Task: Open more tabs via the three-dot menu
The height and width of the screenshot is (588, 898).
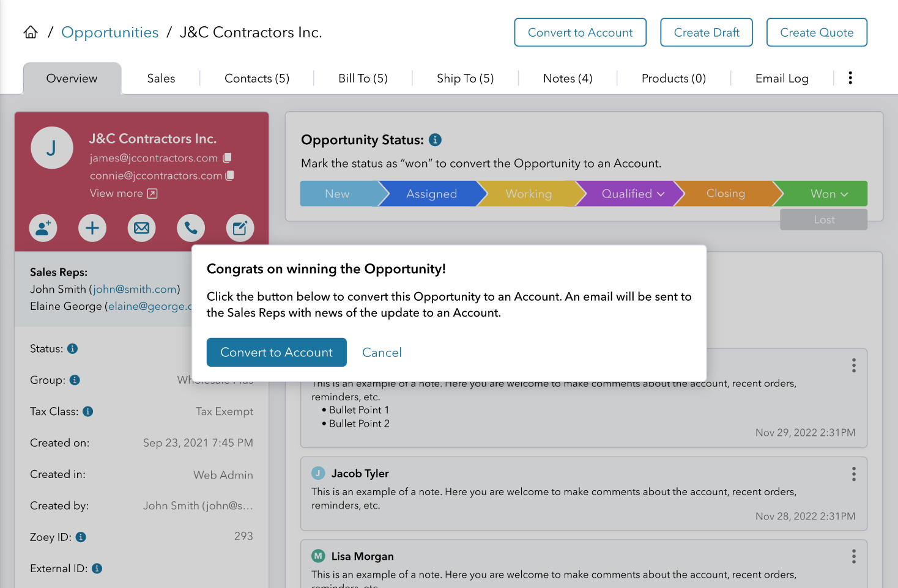Action: click(x=850, y=78)
